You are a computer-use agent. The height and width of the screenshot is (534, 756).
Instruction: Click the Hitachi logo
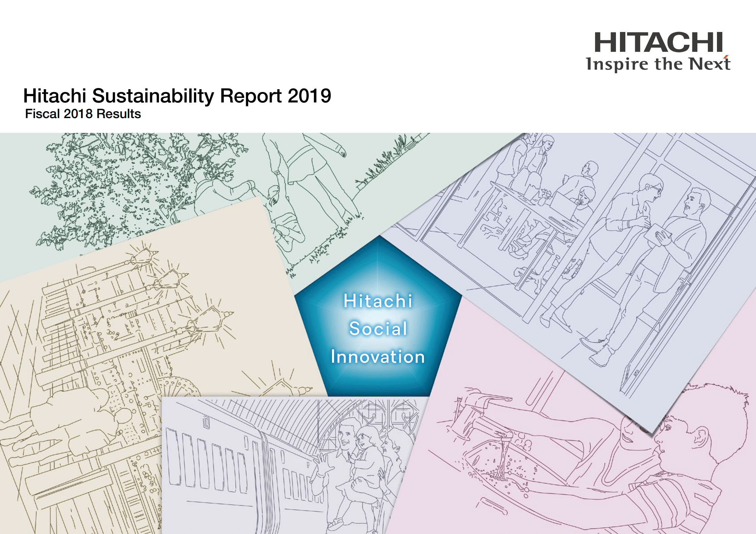[x=659, y=42]
